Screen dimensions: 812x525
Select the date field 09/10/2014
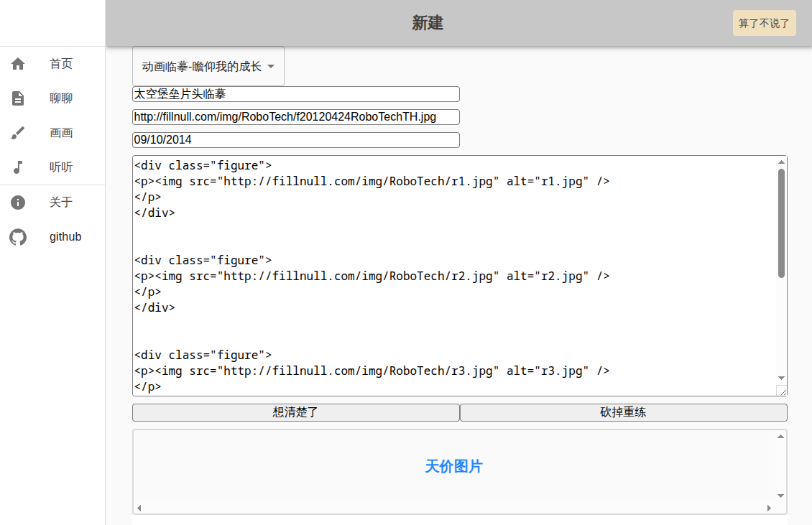coord(295,140)
